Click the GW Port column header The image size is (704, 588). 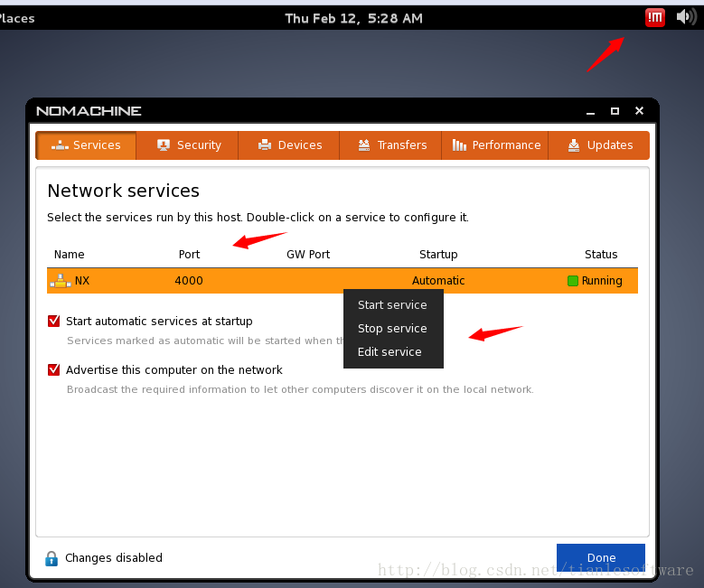tap(308, 255)
